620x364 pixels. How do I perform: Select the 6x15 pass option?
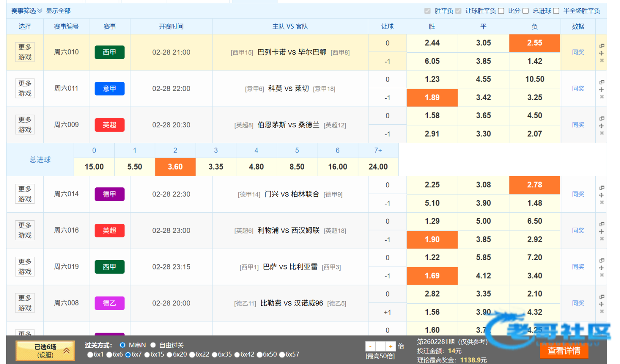click(x=147, y=354)
